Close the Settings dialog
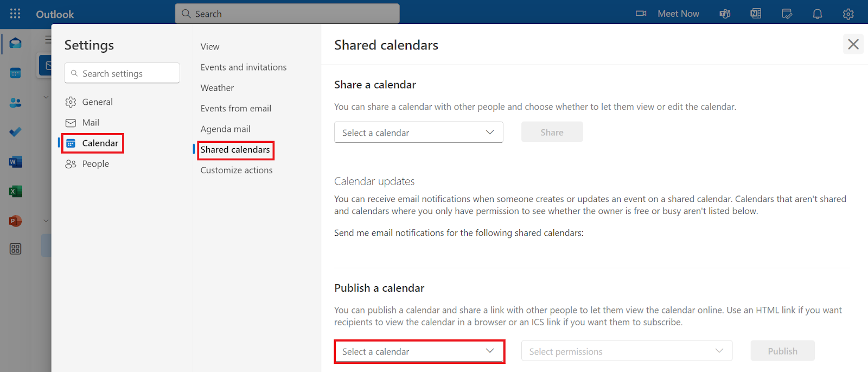The width and height of the screenshot is (868, 372). 853,44
